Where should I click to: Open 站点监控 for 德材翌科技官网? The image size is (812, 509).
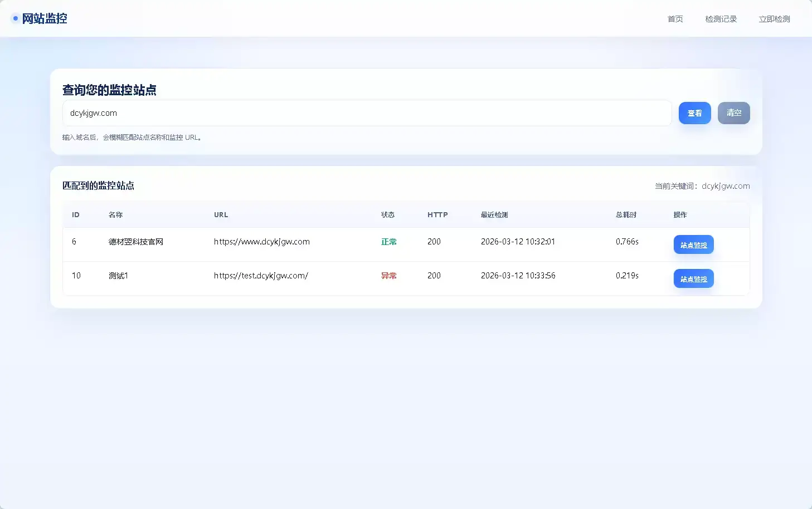693,244
